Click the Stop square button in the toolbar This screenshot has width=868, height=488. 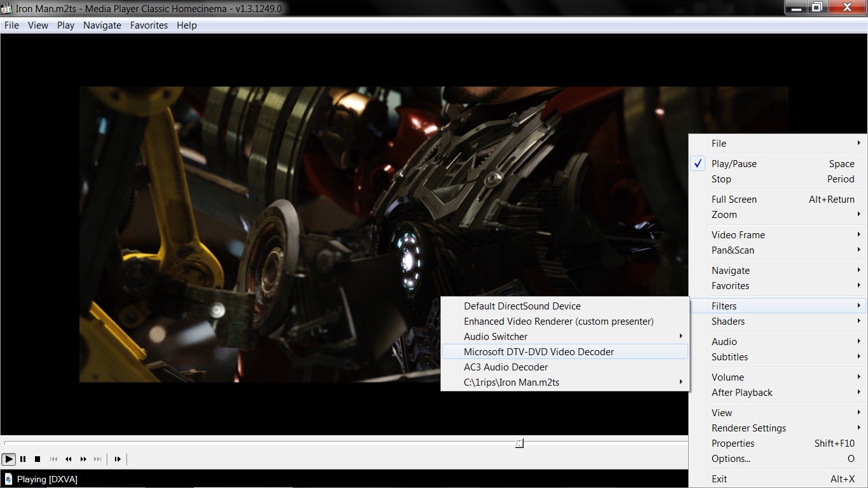coord(37,459)
